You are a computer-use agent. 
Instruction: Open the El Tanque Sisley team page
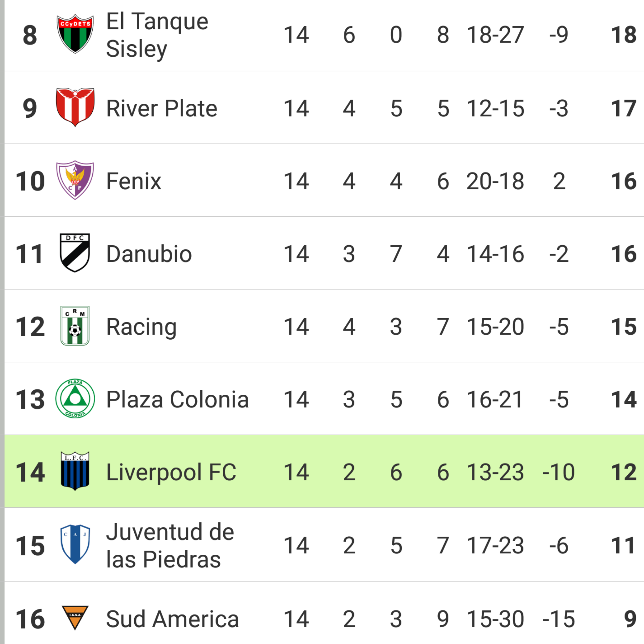(157, 35)
